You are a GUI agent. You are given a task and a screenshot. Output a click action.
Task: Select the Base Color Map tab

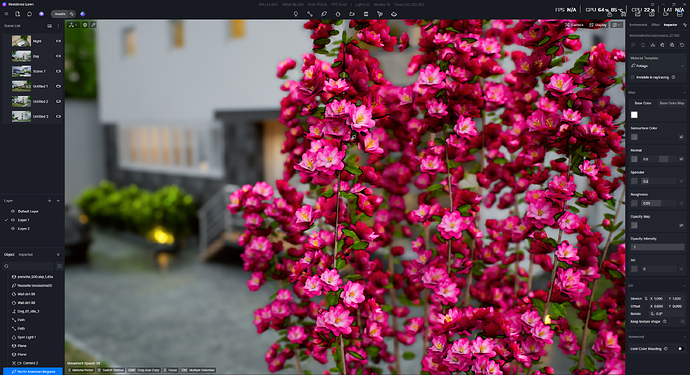pyautogui.click(x=672, y=103)
